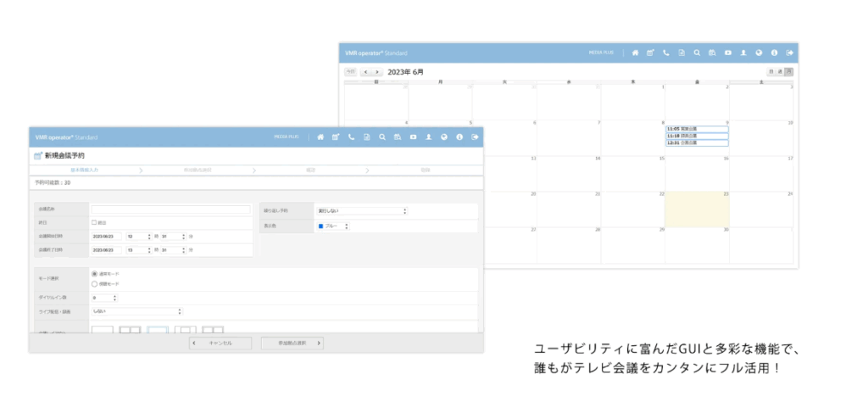Click the logout icon in the calendar window

click(x=789, y=53)
